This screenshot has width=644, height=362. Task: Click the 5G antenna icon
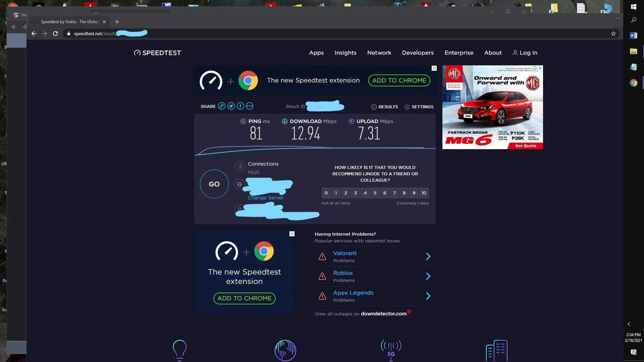coord(391,351)
